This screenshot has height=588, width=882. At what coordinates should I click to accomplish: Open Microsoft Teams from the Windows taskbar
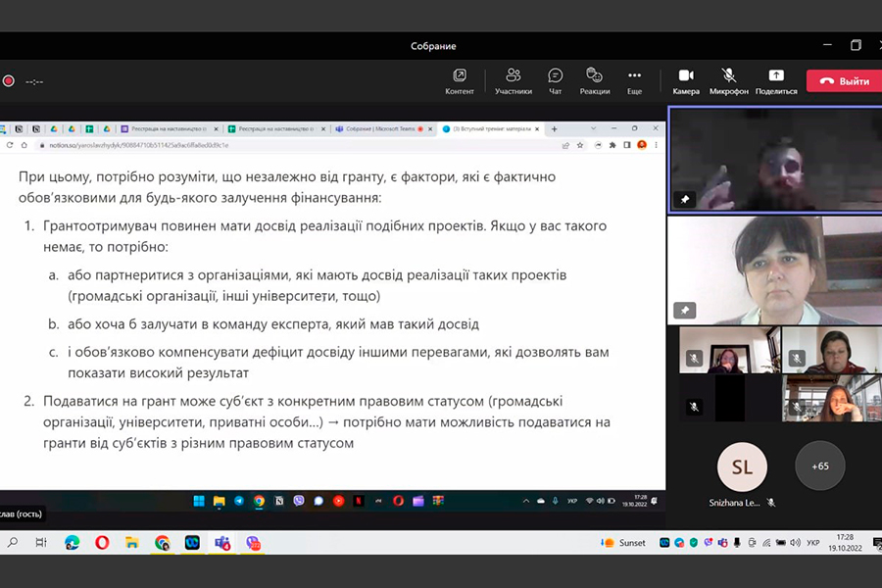pos(222,542)
